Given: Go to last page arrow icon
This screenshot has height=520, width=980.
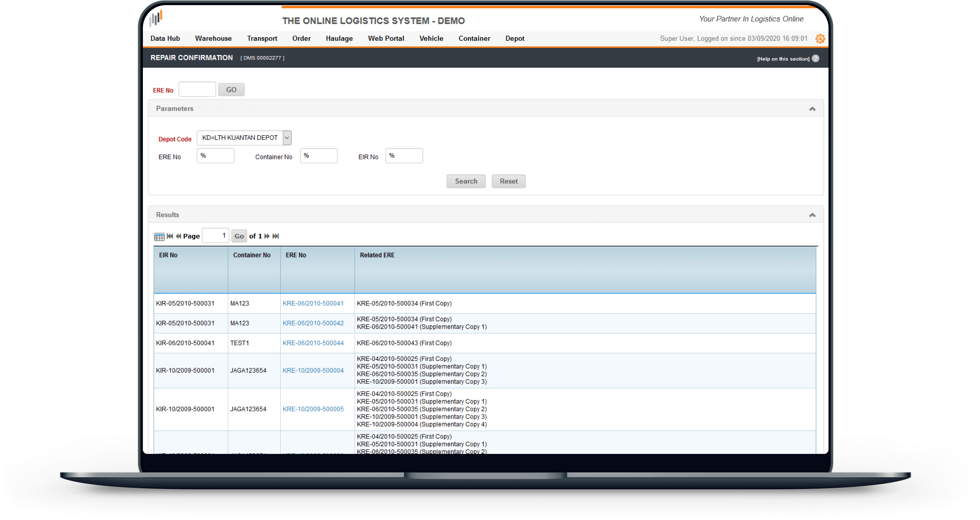Looking at the screenshot, I should click(x=276, y=236).
